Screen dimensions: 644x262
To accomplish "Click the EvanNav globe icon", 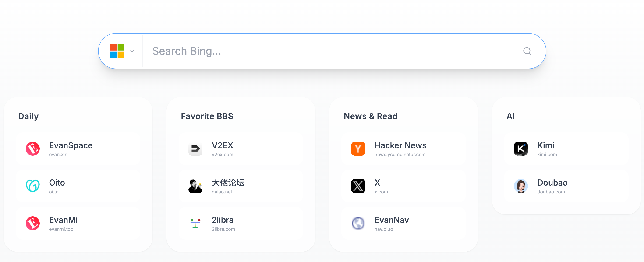I will pos(358,223).
